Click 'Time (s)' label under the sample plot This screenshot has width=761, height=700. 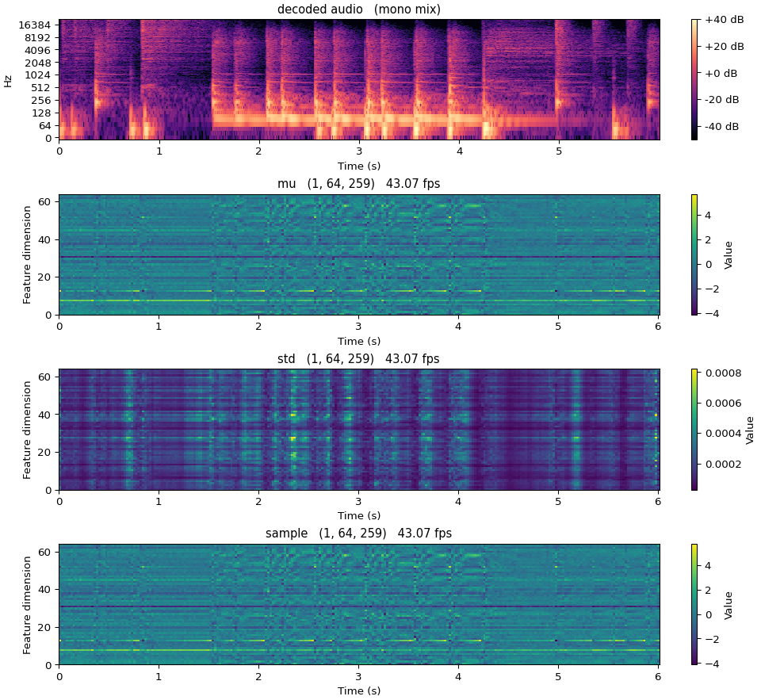click(359, 690)
